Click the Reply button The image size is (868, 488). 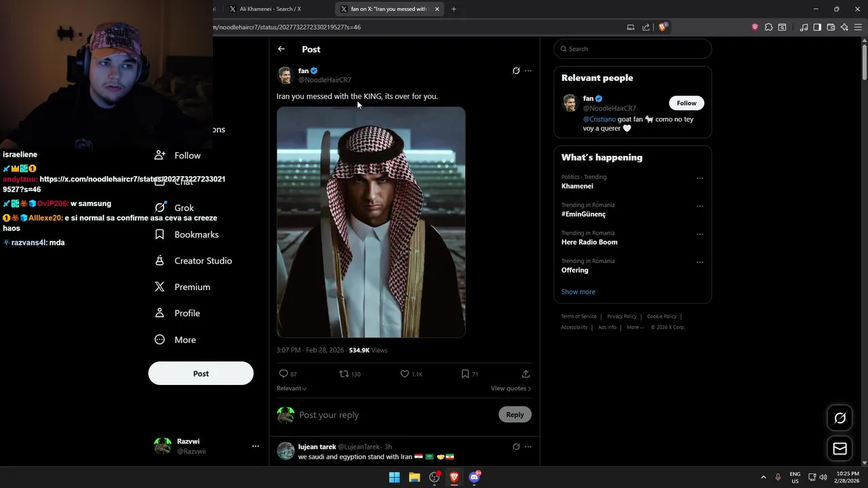pos(515,415)
